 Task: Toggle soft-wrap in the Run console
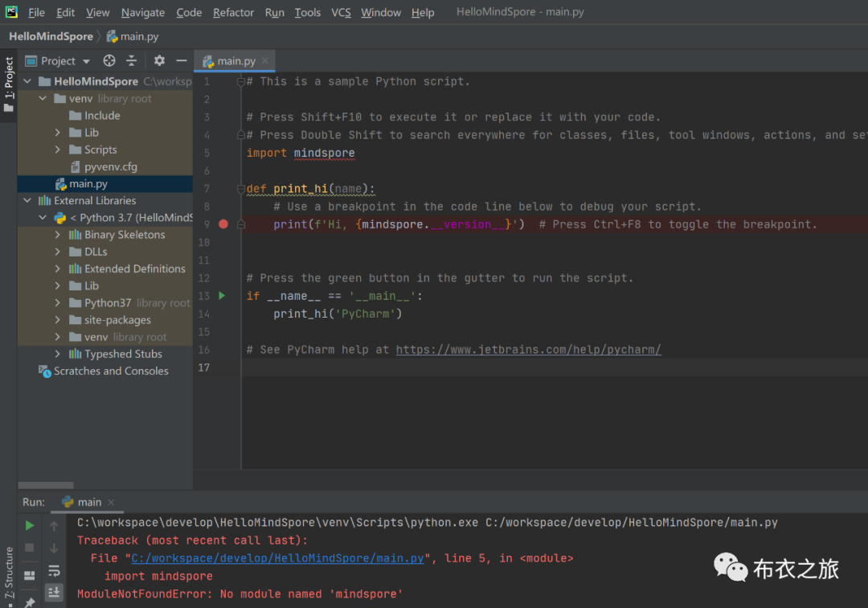pos(54,571)
